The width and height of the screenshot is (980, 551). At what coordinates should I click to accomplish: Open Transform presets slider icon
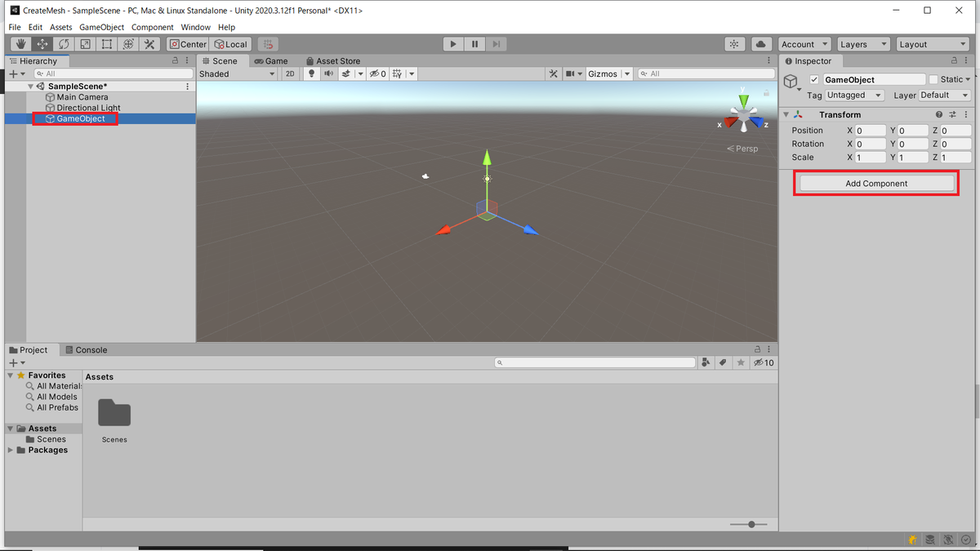pos(952,115)
